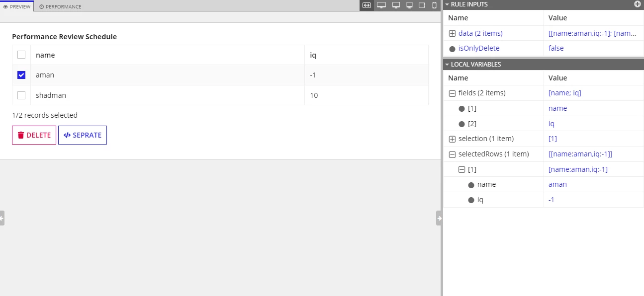This screenshot has width=644, height=296.
Task: Check the shadman row checkbox
Action: point(21,95)
